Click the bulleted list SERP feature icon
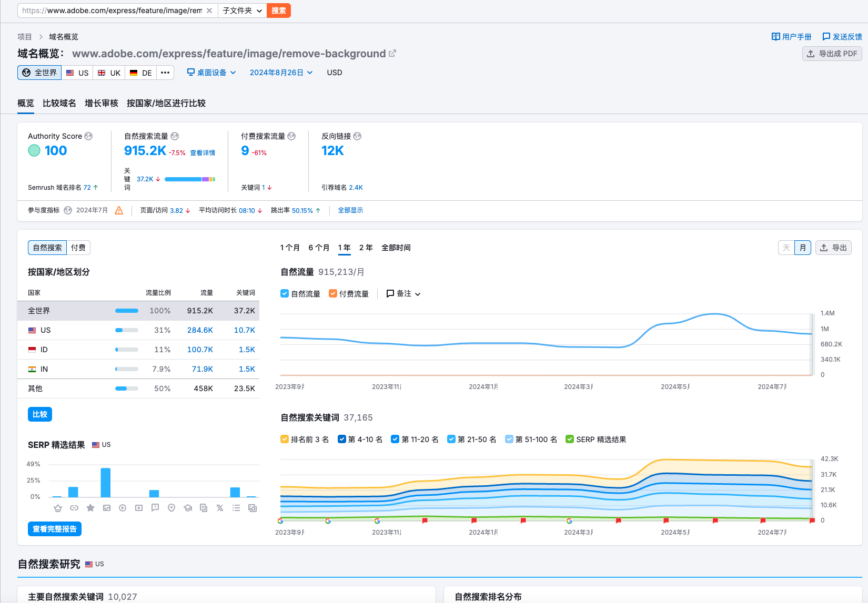 236,508
